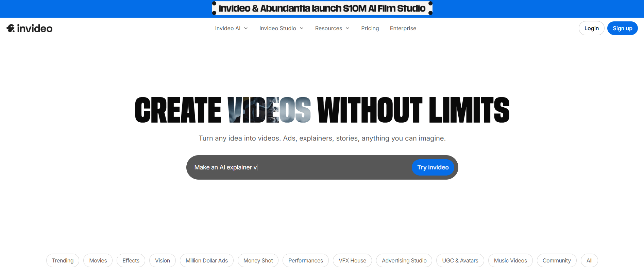Select the Money Shot category chip
644x274 pixels.
click(x=258, y=260)
